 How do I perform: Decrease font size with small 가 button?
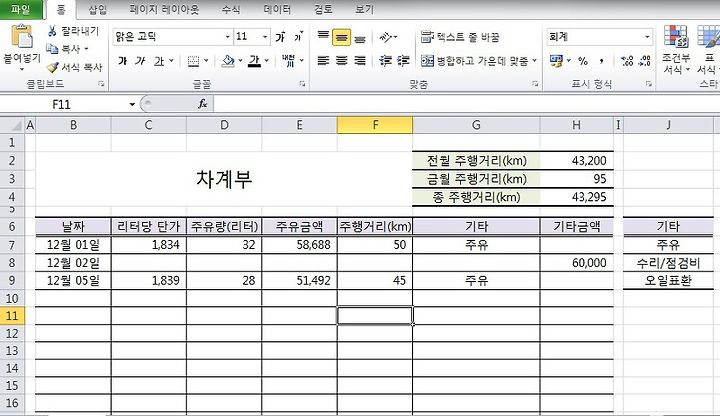pyautogui.click(x=298, y=37)
